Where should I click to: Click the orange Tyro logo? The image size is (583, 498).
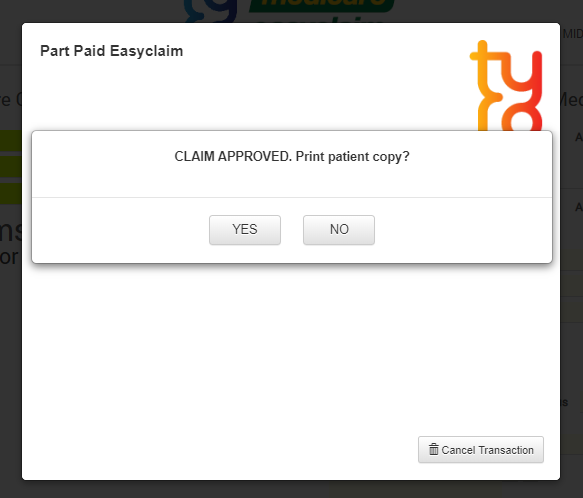point(506,86)
